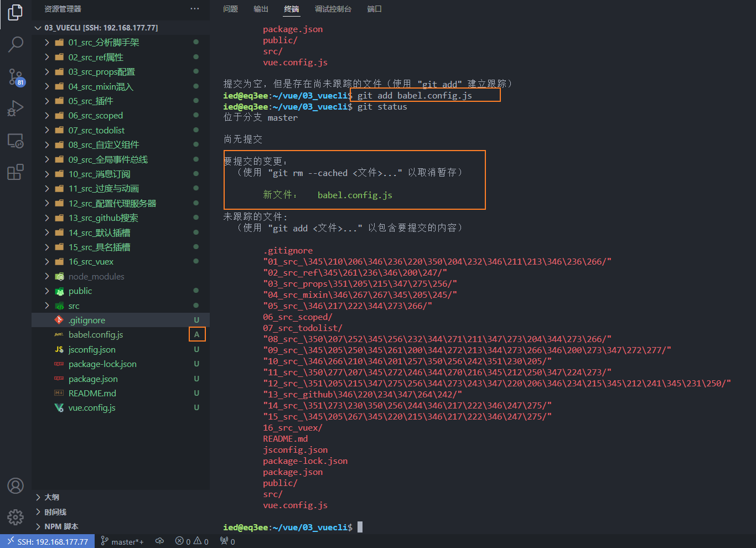
Task: Open vue.config.js in explorer
Action: [121, 407]
